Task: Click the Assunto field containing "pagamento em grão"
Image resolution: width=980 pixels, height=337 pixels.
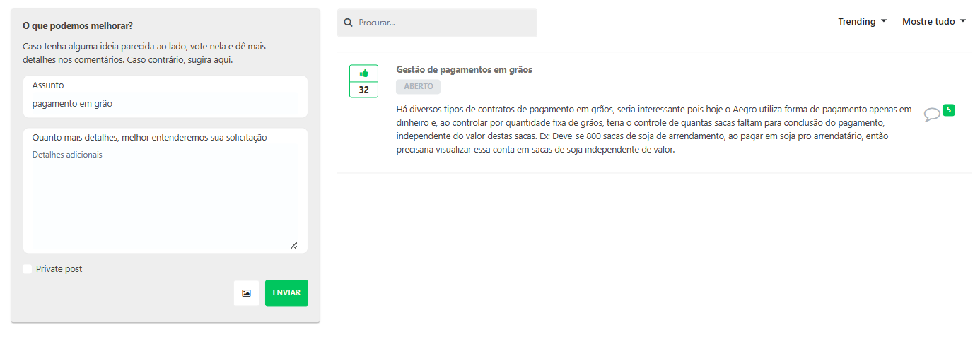Action: (165, 104)
